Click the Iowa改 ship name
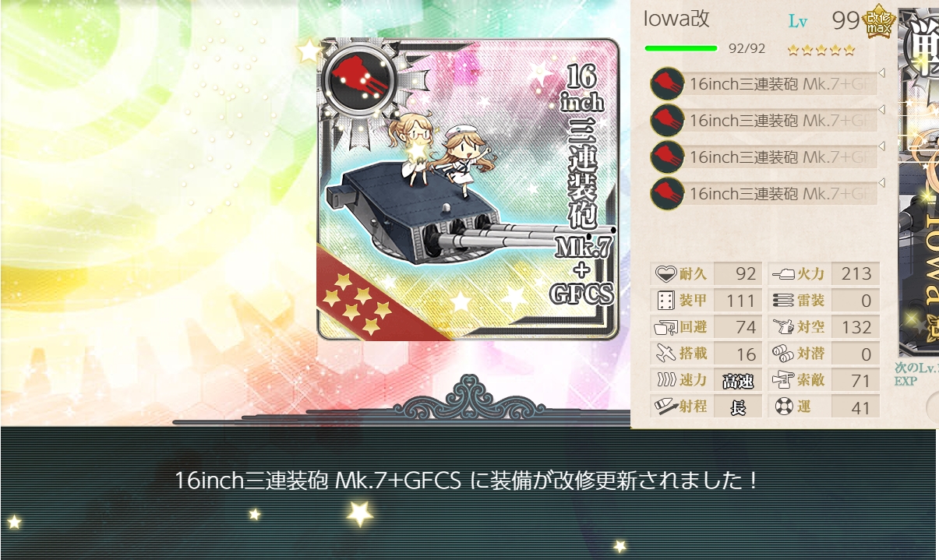 677,19
